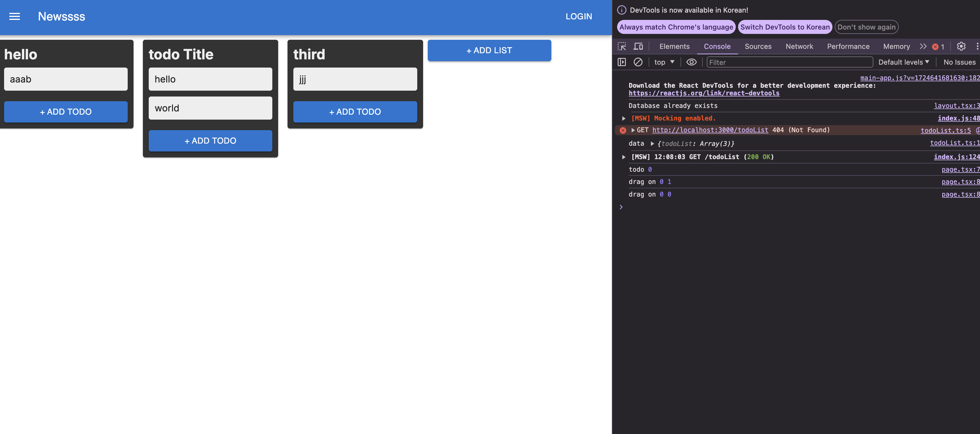Expand the todoList Array(3) object

652,144
